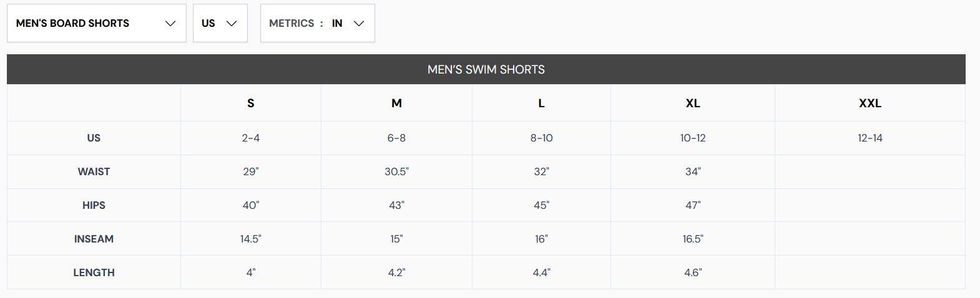980x298 pixels.
Task: Click the 16.5" inseam value for XL
Action: (693, 239)
